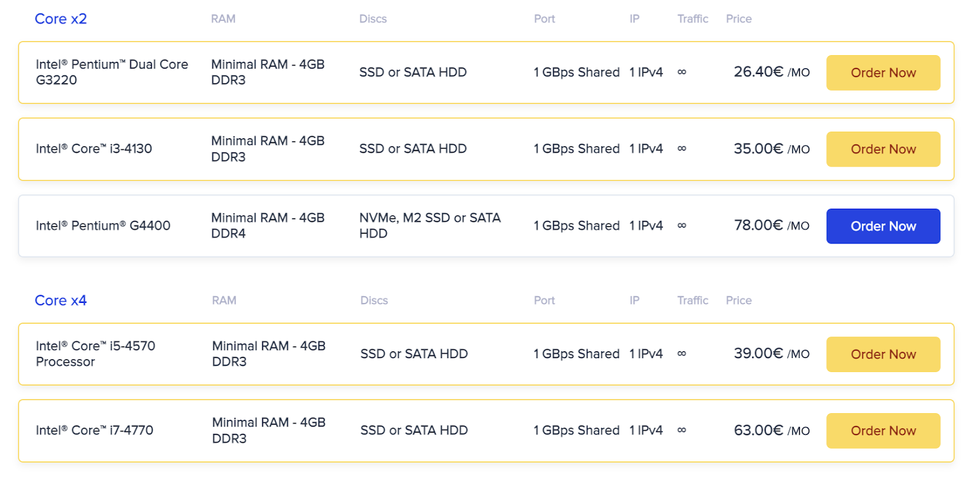Viewport: 980px width, 489px height.
Task: Click the infinity traffic icon on the G3220 row
Action: 682,72
